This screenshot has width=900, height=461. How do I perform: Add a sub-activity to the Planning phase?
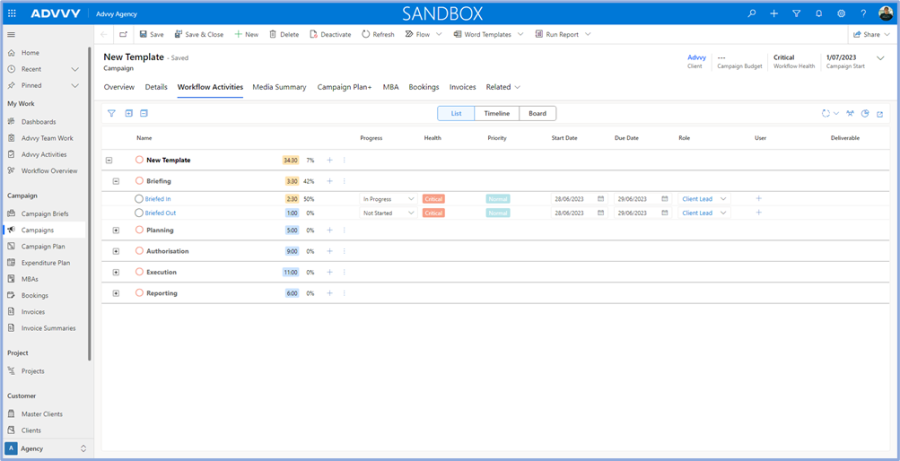(x=329, y=230)
